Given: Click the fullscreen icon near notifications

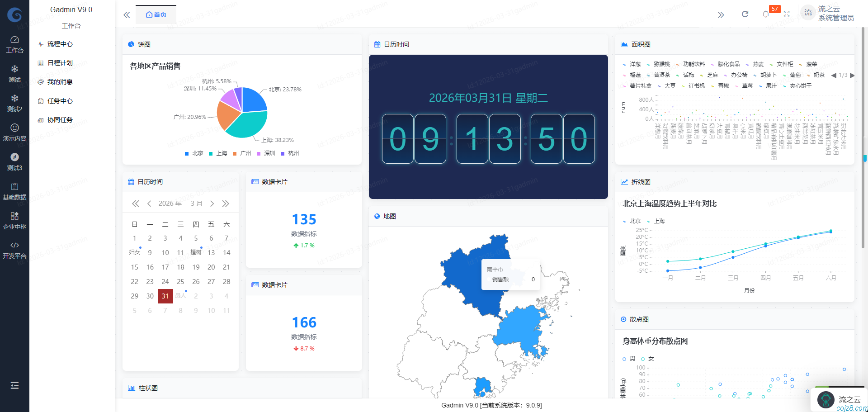Looking at the screenshot, I should pyautogui.click(x=787, y=14).
